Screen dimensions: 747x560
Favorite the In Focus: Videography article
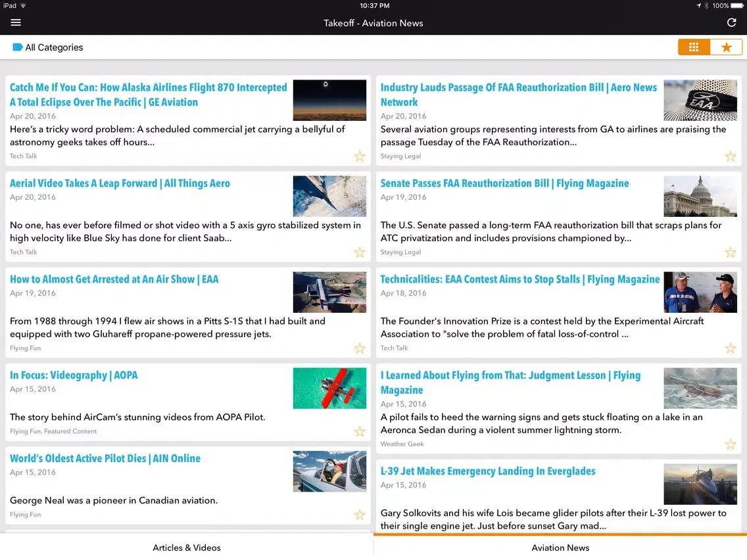point(360,431)
